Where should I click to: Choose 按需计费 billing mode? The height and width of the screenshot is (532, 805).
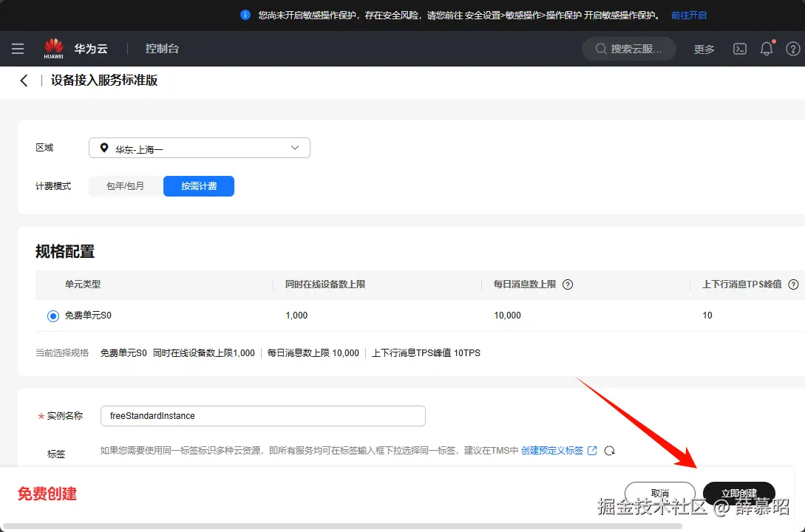(199, 186)
